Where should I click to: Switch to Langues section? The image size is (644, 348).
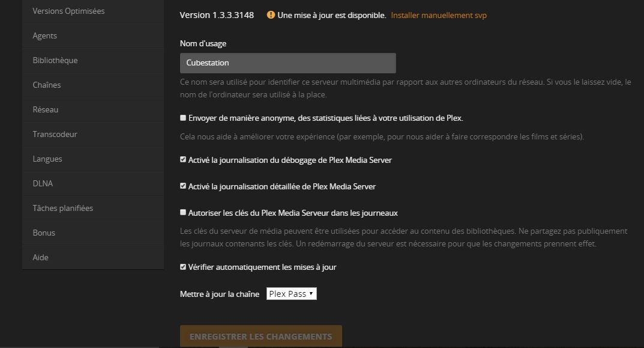tap(47, 159)
